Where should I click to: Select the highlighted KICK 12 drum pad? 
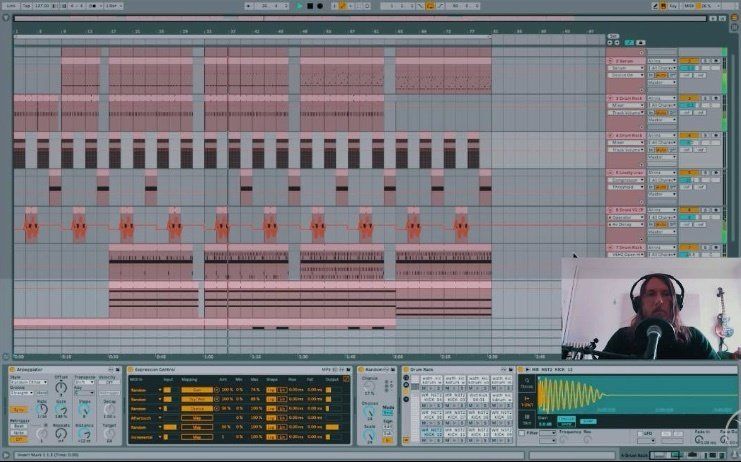coord(431,432)
